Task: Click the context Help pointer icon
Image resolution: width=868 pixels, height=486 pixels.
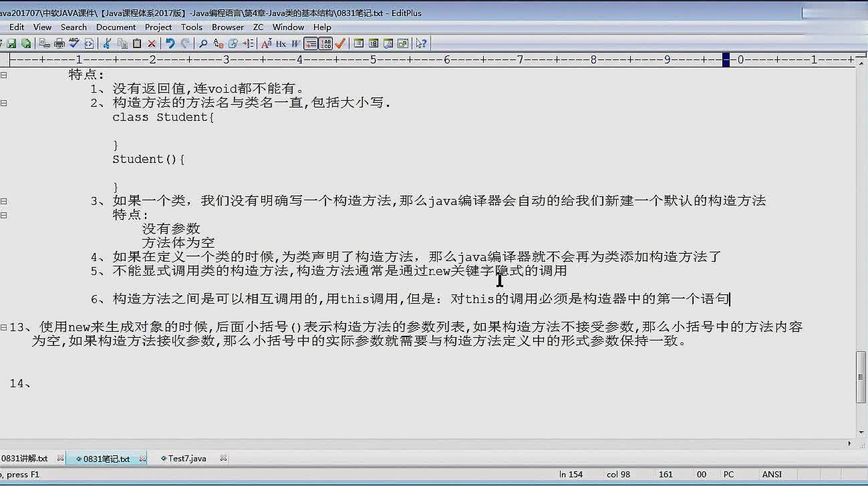Action: pyautogui.click(x=421, y=43)
